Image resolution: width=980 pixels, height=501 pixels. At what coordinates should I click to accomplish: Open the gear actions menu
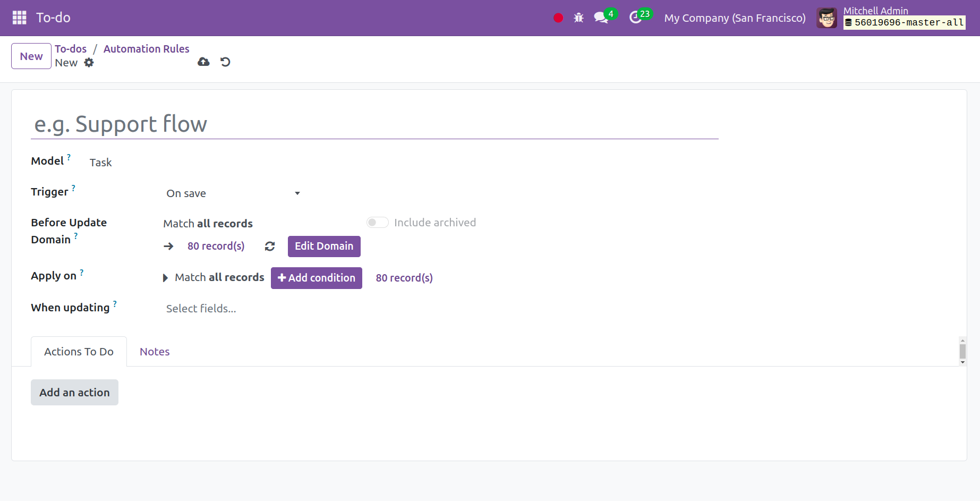pos(89,63)
